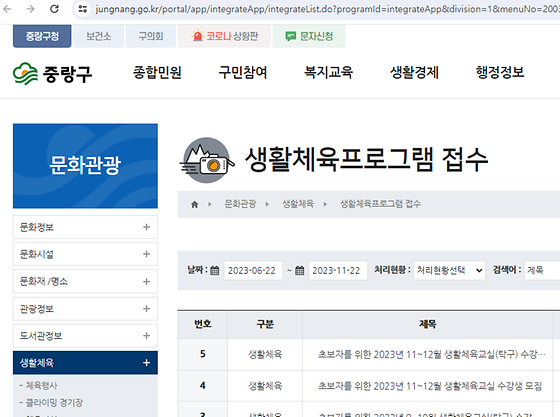Open post 5 about 탁구 생활체육교실

432,355
